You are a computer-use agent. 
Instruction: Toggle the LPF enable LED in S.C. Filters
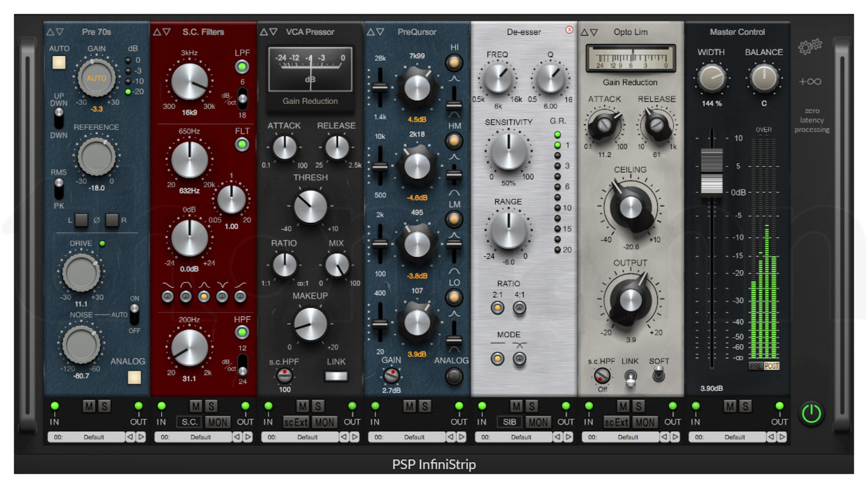pos(242,67)
